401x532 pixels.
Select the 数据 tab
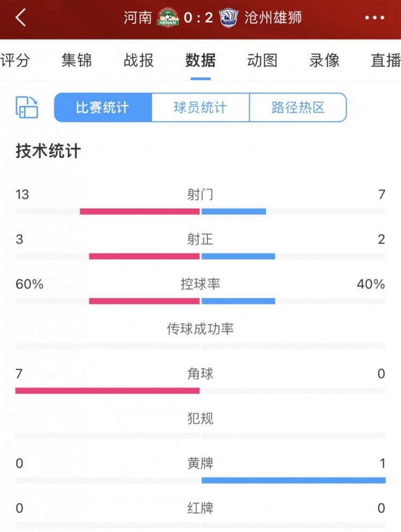click(x=200, y=60)
